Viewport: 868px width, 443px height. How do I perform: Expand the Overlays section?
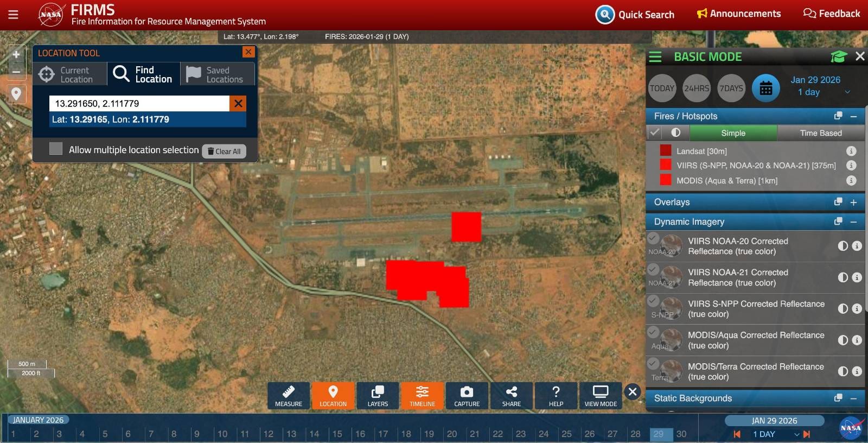pos(853,202)
